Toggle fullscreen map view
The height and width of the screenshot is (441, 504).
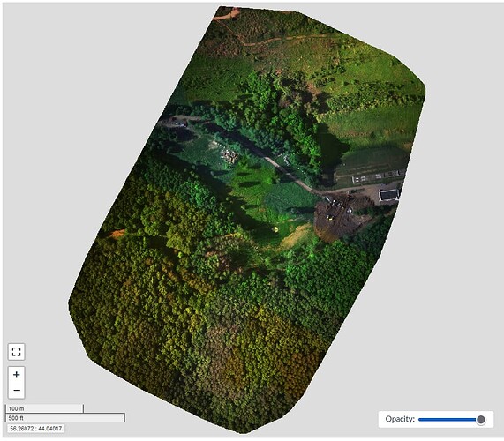[17, 352]
